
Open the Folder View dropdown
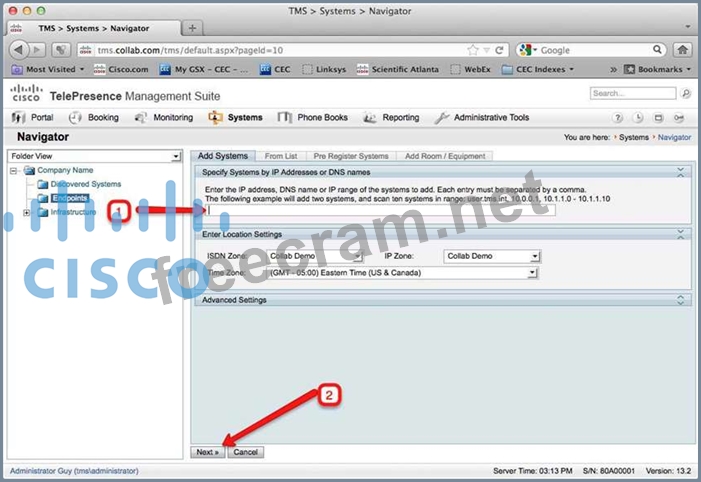(176, 156)
